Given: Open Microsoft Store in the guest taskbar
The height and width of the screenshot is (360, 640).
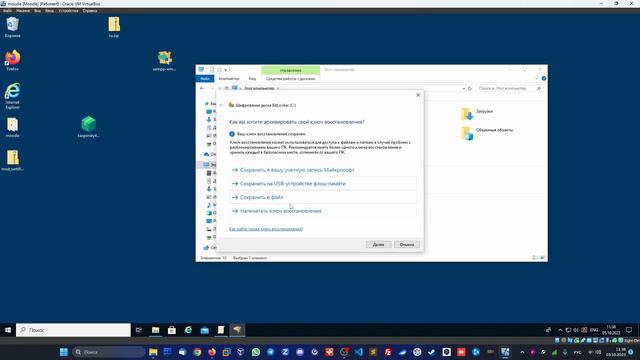Looking at the screenshot, I should (x=172, y=330).
